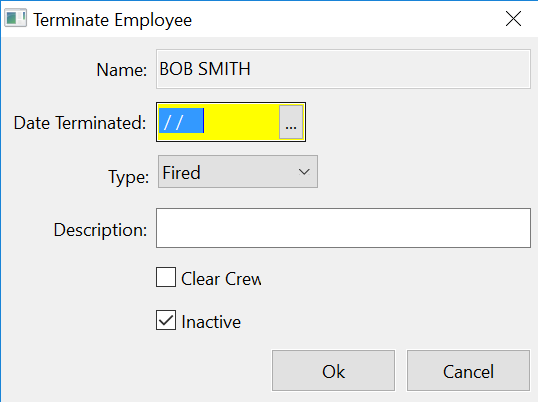This screenshot has height=402, width=538.
Task: Click the blue highlighted date placeholder
Action: 182,121
